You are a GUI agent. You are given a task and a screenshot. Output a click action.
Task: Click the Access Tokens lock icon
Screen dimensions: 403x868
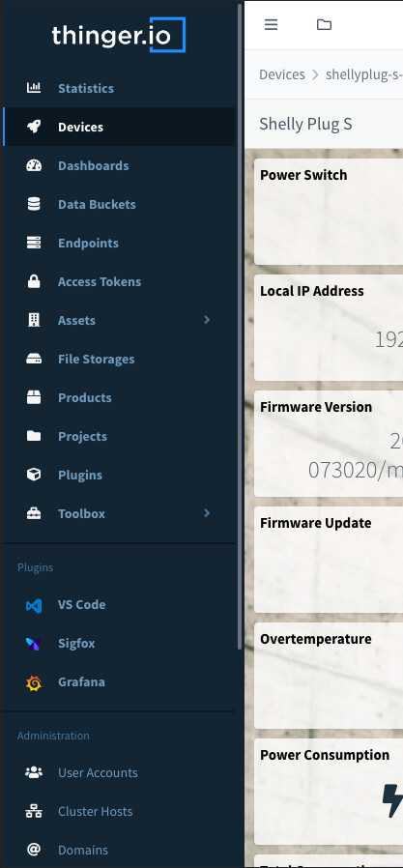click(x=34, y=282)
